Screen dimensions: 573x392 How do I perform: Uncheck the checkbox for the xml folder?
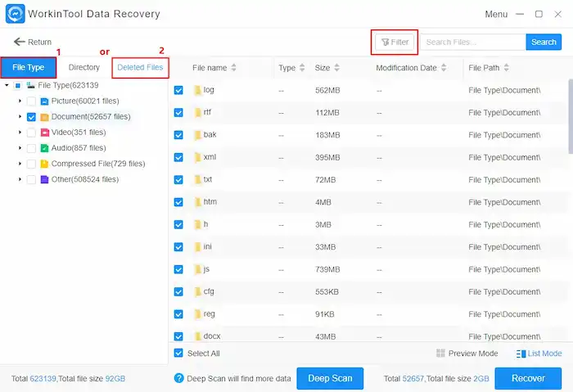179,157
